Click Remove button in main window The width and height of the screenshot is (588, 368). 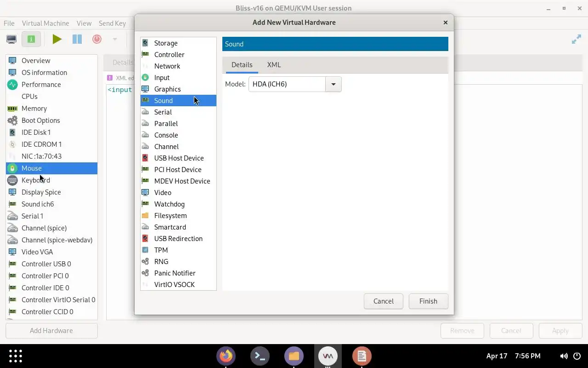(462, 331)
